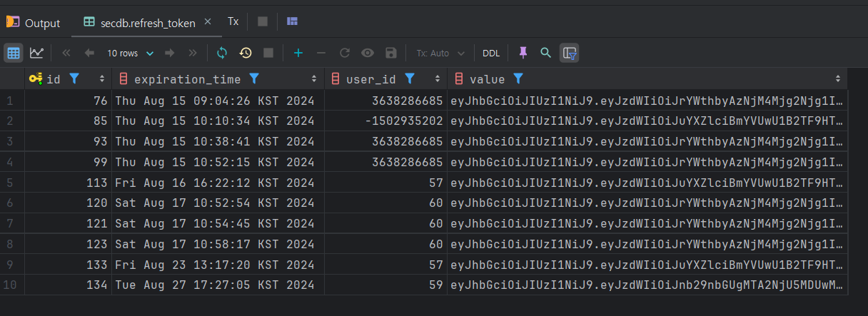
Task: Select the id cell 99
Action: click(68, 162)
